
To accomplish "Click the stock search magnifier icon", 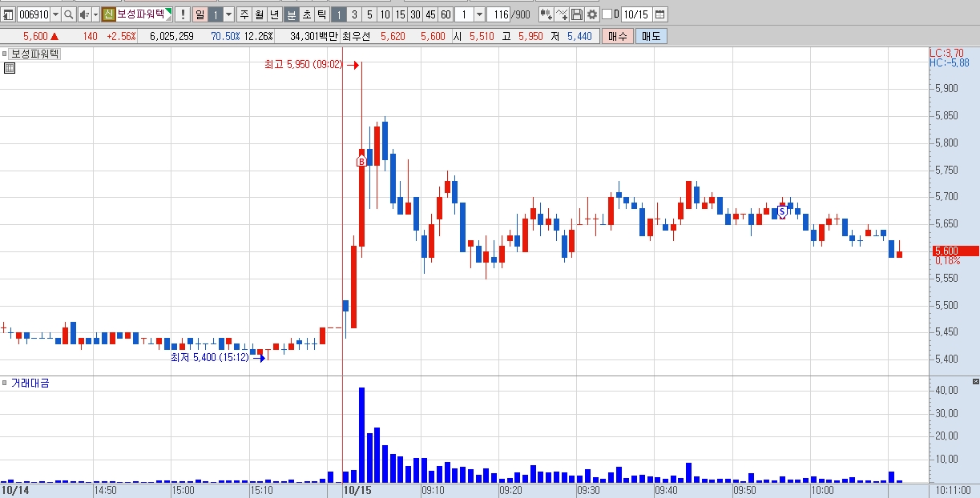I will click(x=69, y=14).
